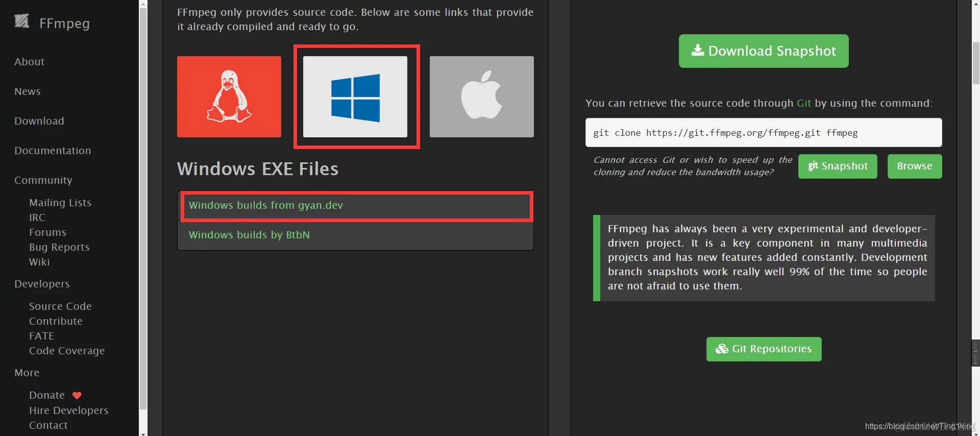Screen dimensions: 980x436
Task: Click the git clone command field
Action: click(x=764, y=133)
